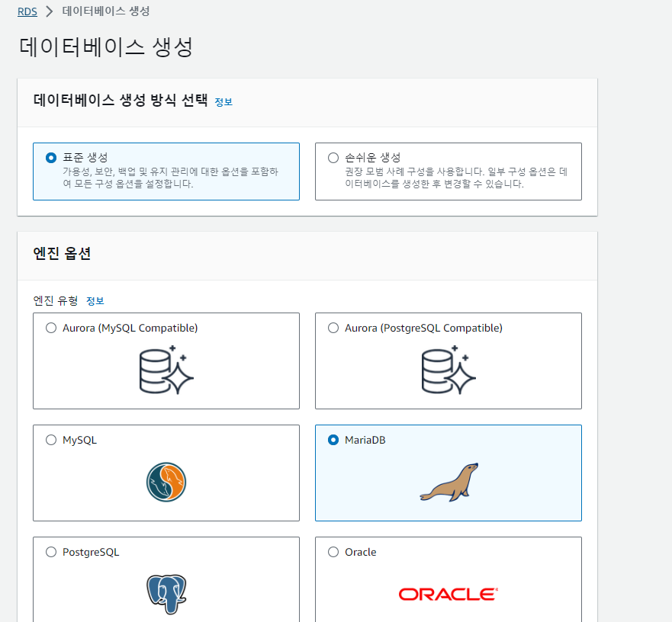Select the PostgreSQL engine radio button
The height and width of the screenshot is (622, 672).
coord(51,552)
